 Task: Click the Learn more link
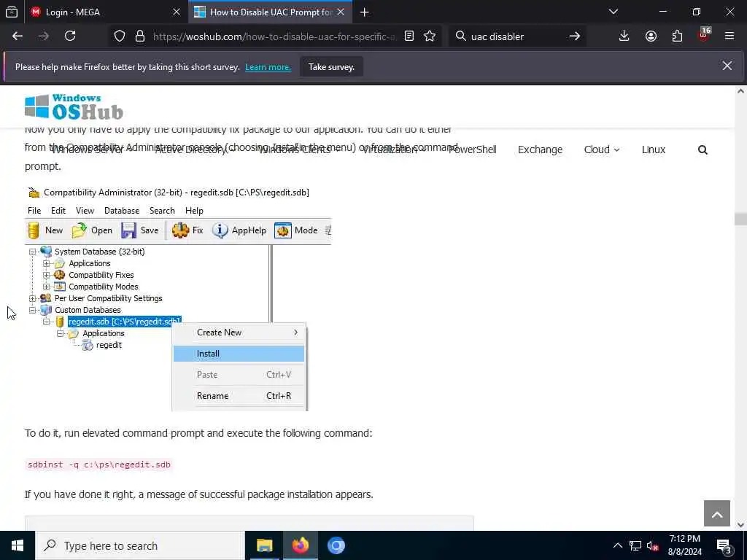pos(268,67)
